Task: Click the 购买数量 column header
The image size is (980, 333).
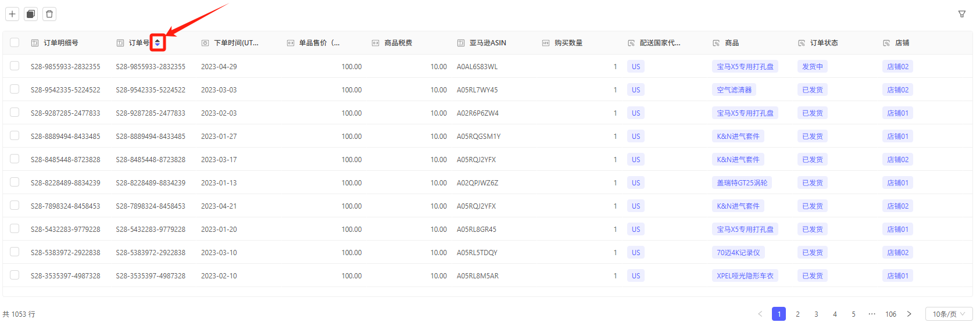Action: click(x=568, y=43)
